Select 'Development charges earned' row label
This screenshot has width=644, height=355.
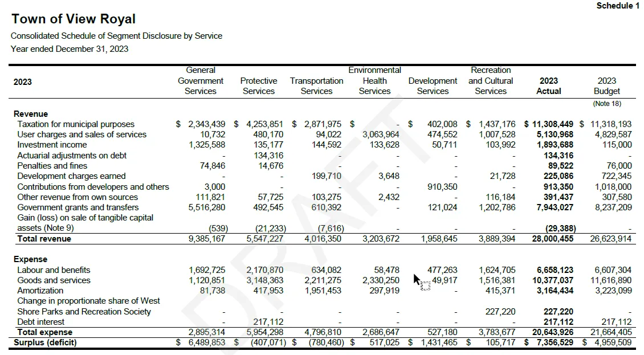coord(71,176)
